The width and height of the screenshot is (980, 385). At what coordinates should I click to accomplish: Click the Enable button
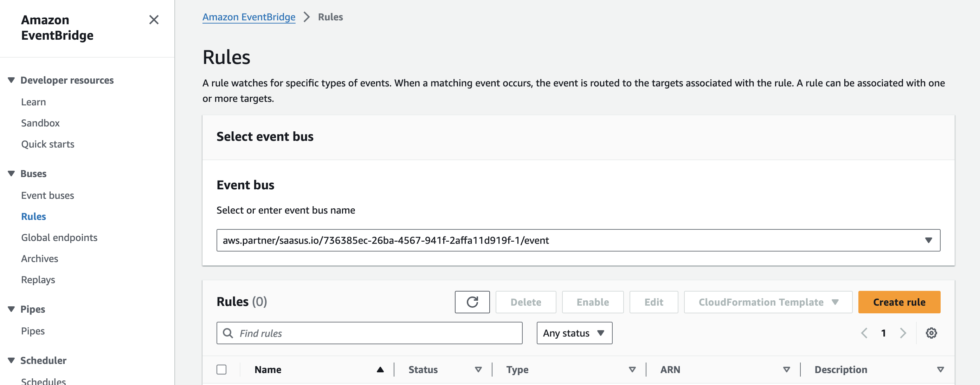point(593,302)
